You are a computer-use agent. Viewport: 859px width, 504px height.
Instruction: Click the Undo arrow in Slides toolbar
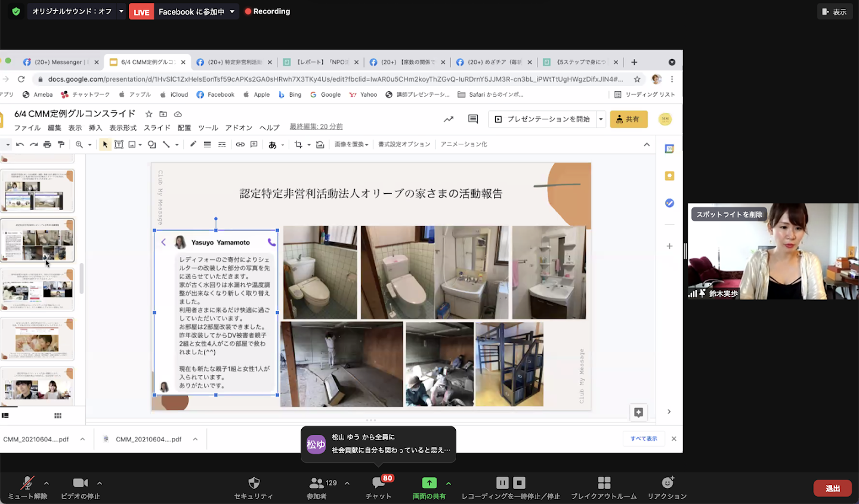click(x=20, y=144)
